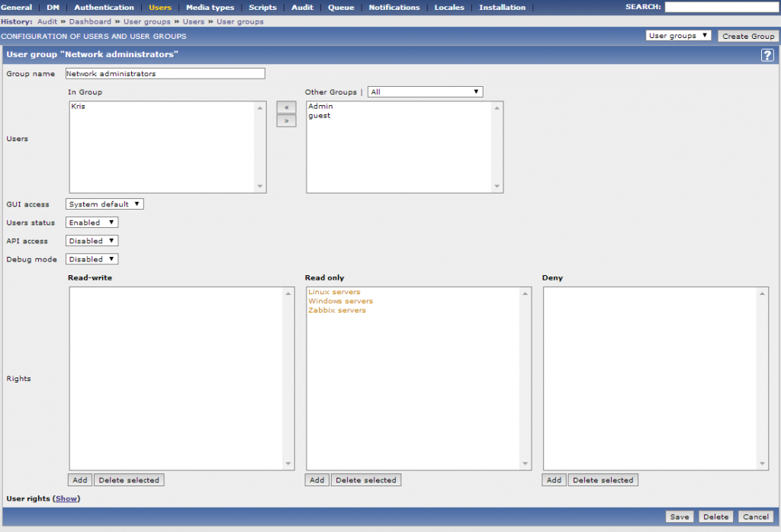781x532 pixels.
Task: Open the GUI access dropdown
Action: click(104, 204)
